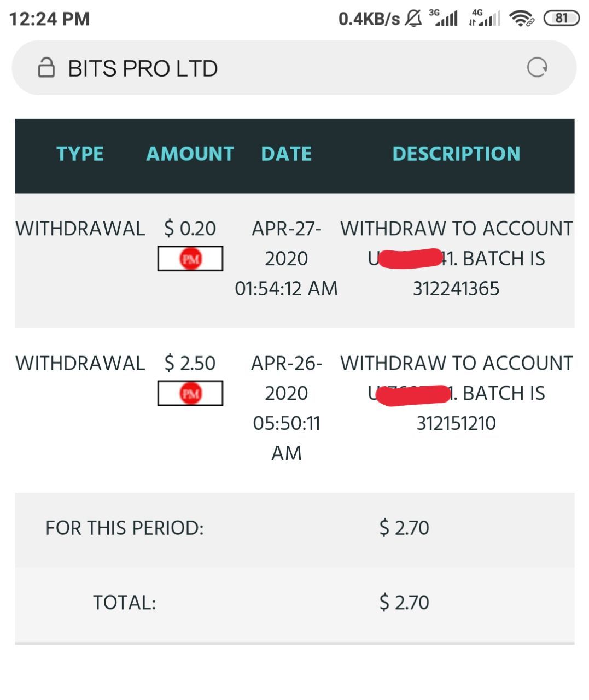Tap the battery indicator showing 81
Viewport: 589px width, 700px height.
(561, 18)
